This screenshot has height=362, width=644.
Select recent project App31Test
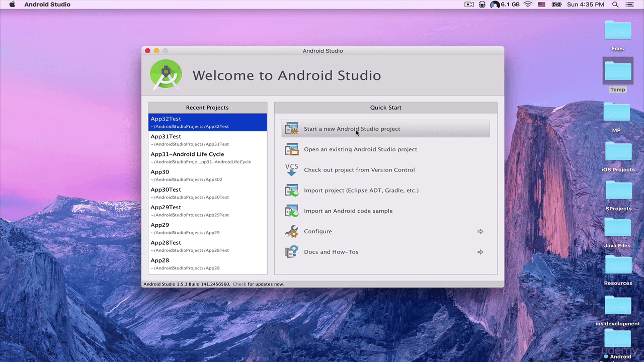[208, 140]
